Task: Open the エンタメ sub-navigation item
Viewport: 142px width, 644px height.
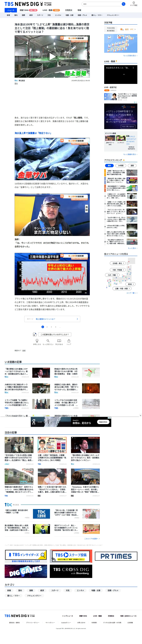Action: [x=58, y=15]
